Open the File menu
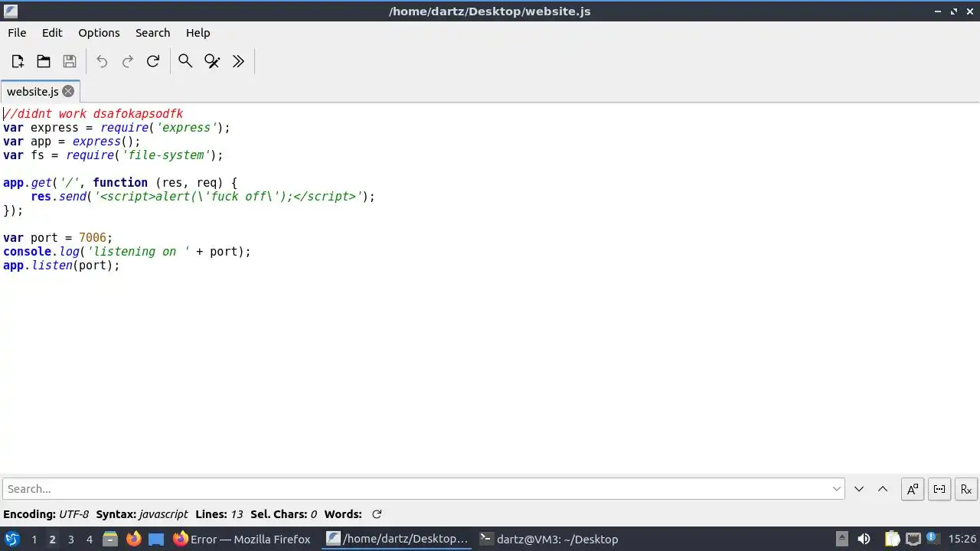This screenshot has width=980, height=551. pyautogui.click(x=17, y=33)
